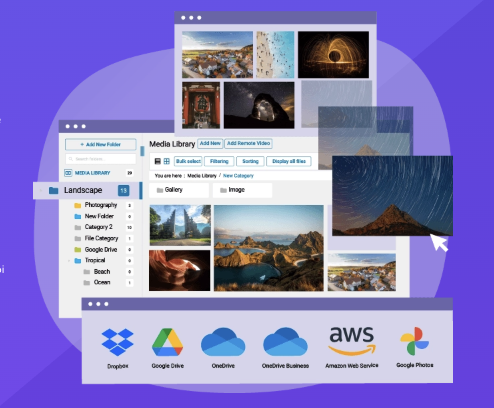Click the Landscape count badge 15

point(123,191)
